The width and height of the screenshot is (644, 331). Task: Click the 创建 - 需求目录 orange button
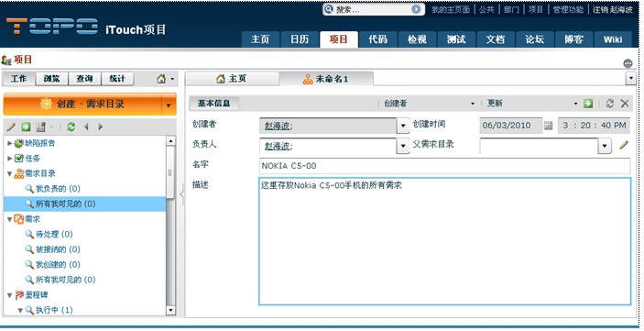click(x=82, y=105)
